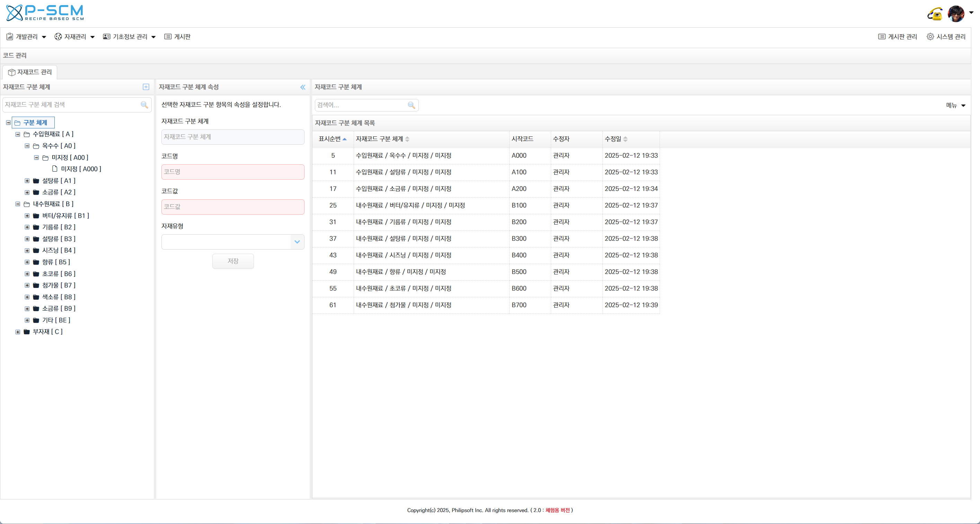Click the 부자재 [ C ] folder icon

coord(27,332)
